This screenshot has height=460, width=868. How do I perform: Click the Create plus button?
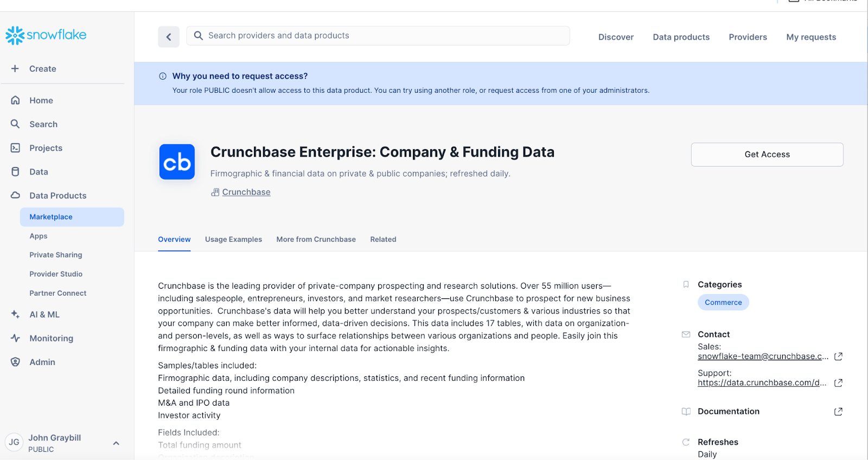[x=15, y=69]
